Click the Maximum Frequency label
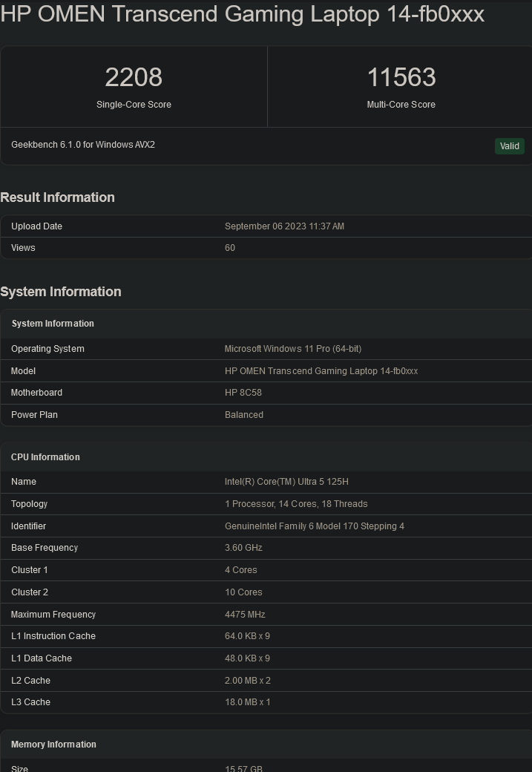Viewport: 532px width, 772px height. 53,615
